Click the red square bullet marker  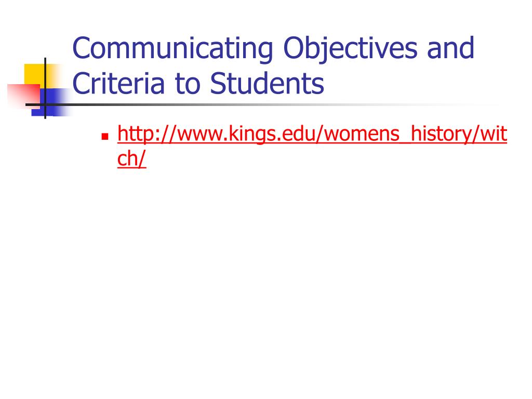tap(105, 137)
